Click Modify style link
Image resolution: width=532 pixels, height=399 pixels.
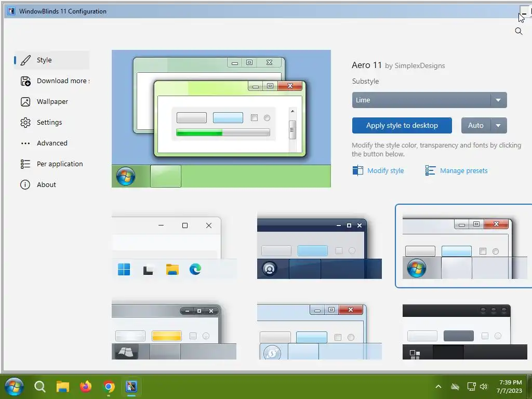pyautogui.click(x=385, y=170)
